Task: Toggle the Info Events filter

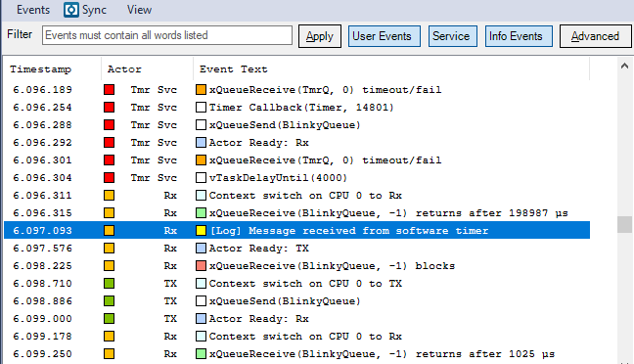Action: [519, 36]
